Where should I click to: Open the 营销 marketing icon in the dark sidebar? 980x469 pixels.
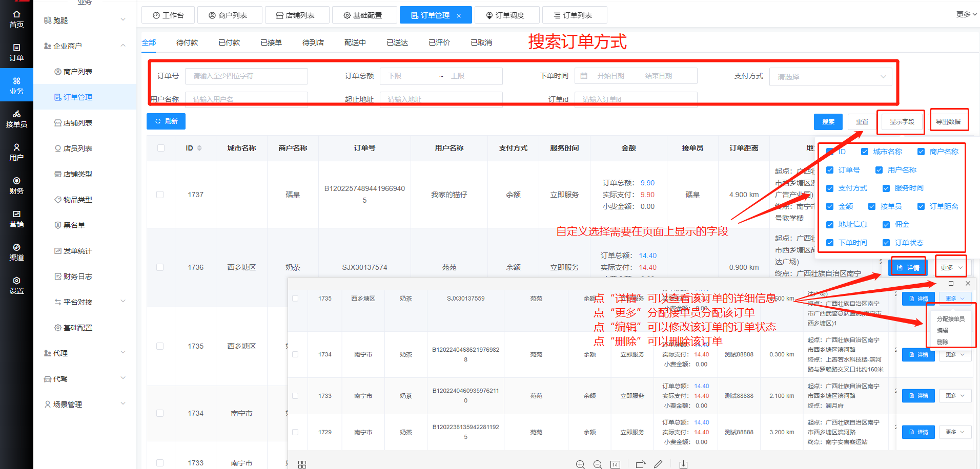point(16,219)
